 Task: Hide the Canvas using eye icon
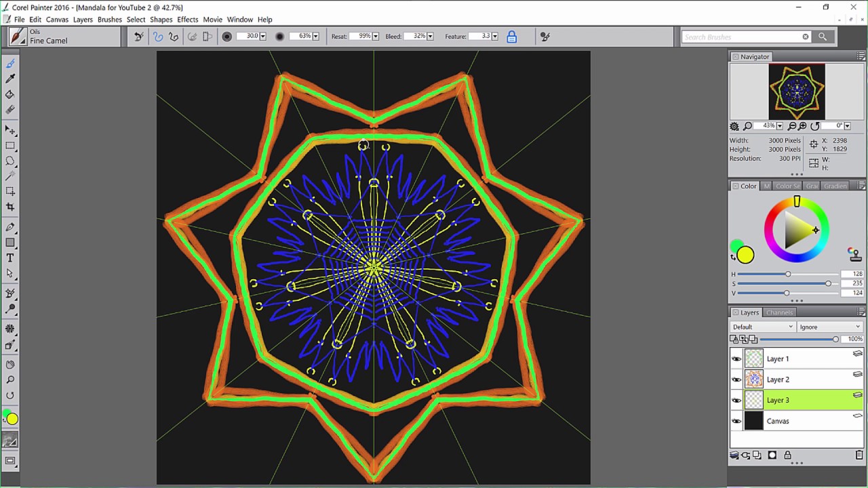pyautogui.click(x=736, y=421)
